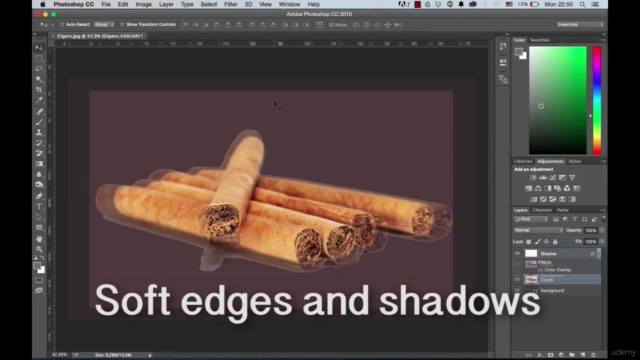Open the Auto-Select Group dropdown
Viewport: 640px width, 360px height.
click(x=104, y=24)
